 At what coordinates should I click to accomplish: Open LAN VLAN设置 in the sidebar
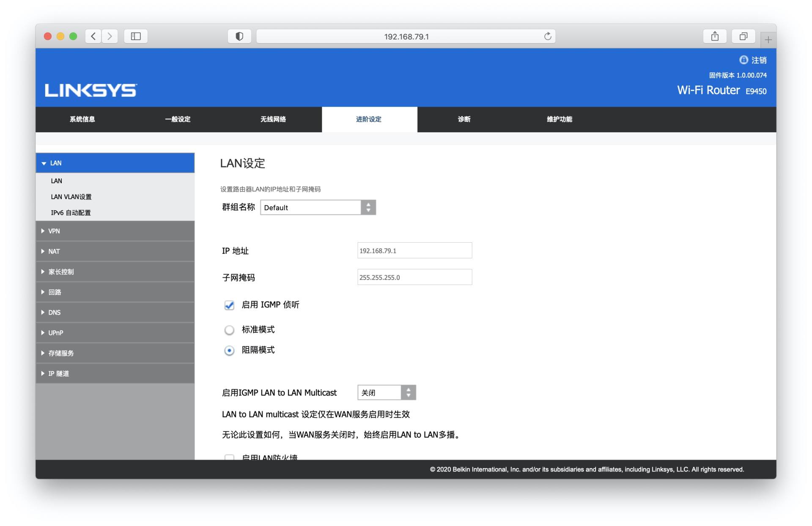(71, 197)
